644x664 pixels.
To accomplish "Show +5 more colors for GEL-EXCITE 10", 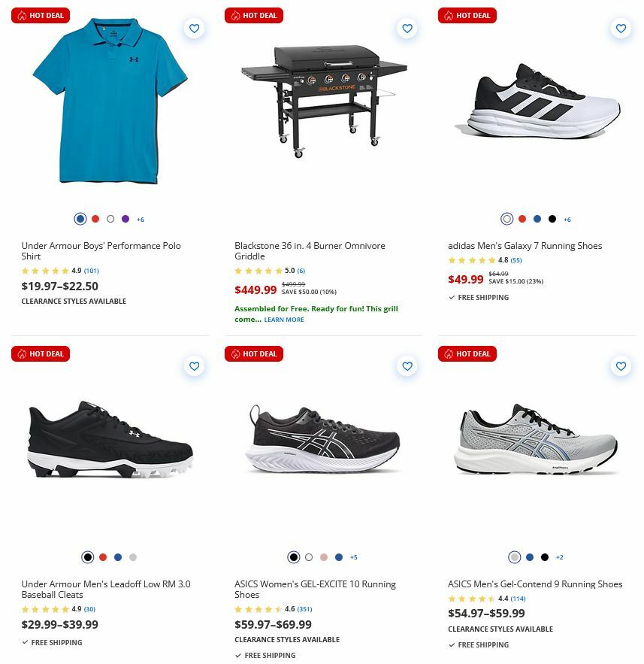I will coord(353,557).
